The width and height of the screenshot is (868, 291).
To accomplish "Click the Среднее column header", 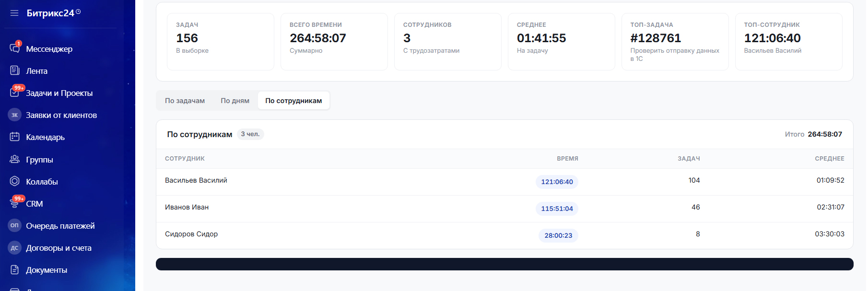I will coord(830,159).
